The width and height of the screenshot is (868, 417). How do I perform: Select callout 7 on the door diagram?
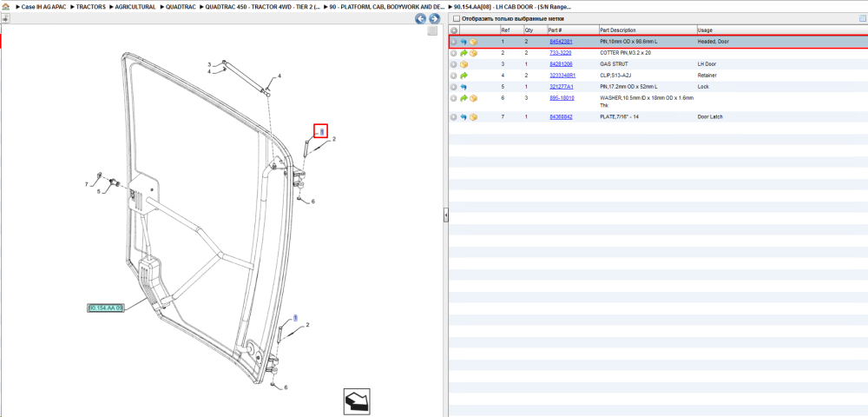86,184
